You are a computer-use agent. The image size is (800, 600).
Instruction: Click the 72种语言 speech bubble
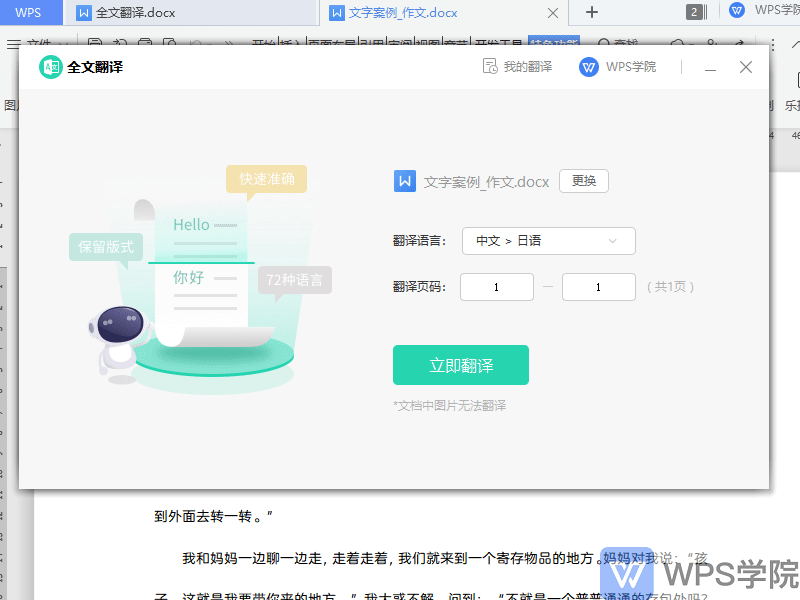(294, 280)
